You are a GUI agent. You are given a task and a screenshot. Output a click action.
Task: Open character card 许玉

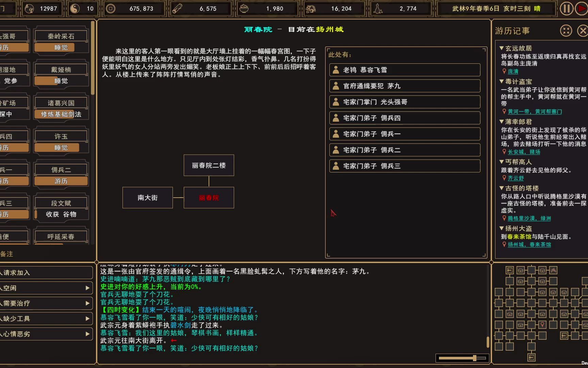click(61, 136)
